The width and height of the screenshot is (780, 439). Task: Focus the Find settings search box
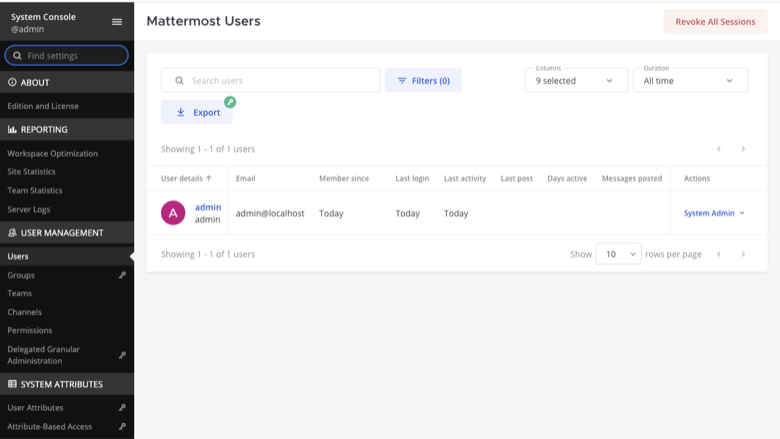67,56
